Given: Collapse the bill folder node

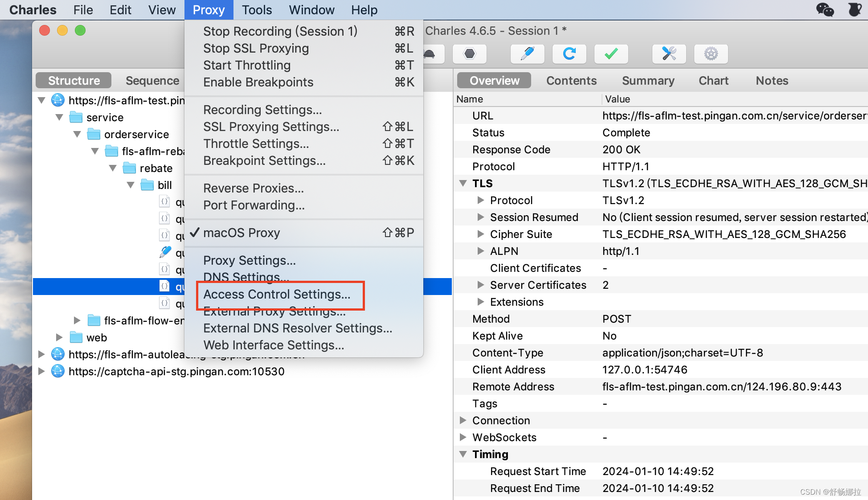Looking at the screenshot, I should pos(131,185).
